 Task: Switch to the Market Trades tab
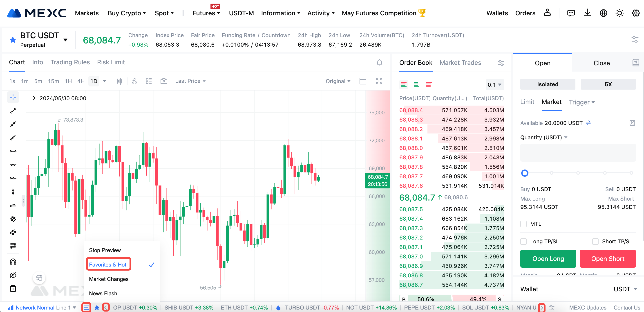pyautogui.click(x=460, y=63)
